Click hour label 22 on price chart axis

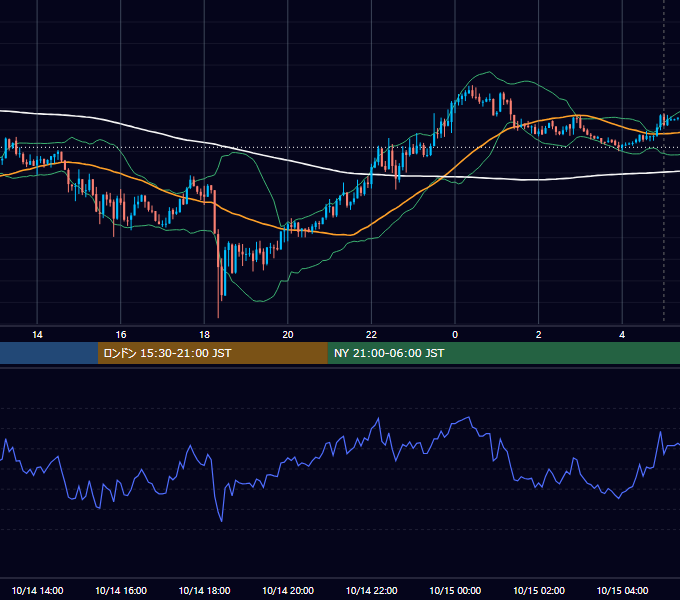tap(371, 335)
